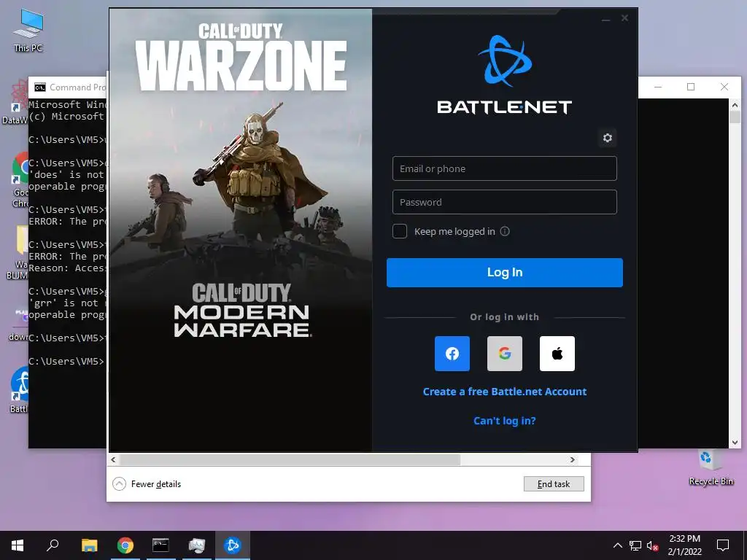Open the Can't log in? link
The width and height of the screenshot is (747, 560).
(x=505, y=421)
